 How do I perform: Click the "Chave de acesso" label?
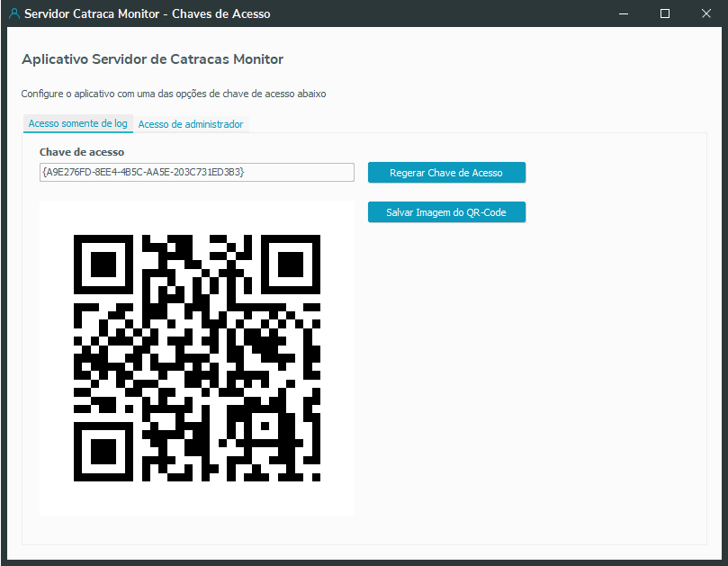point(82,152)
